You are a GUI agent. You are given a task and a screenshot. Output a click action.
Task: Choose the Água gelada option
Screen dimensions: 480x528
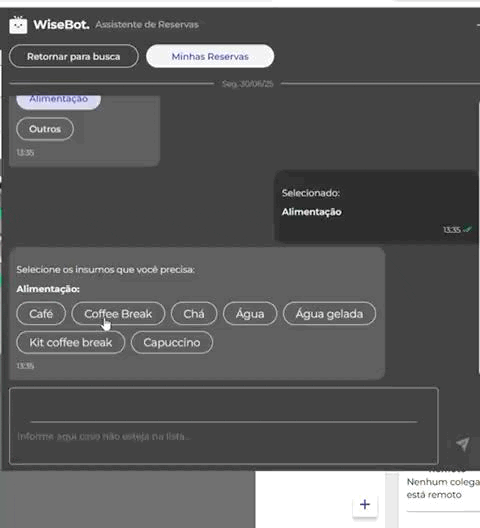pos(329,314)
